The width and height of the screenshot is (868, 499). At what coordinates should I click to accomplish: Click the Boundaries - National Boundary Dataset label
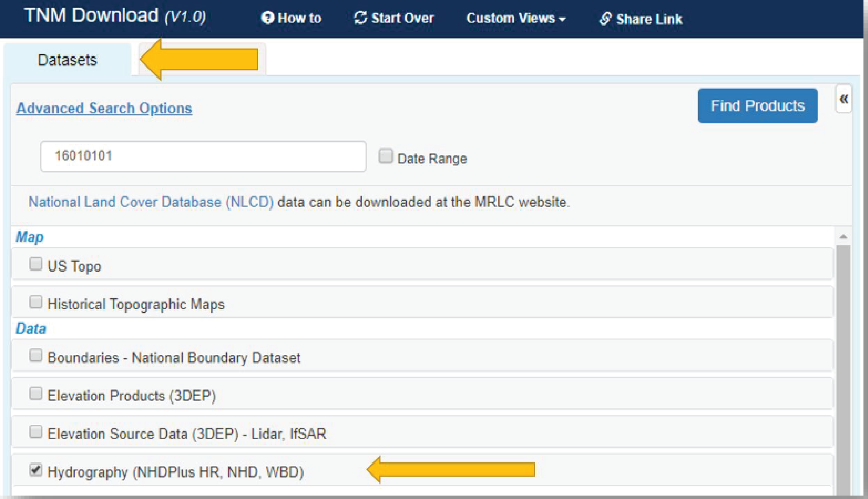click(x=174, y=358)
